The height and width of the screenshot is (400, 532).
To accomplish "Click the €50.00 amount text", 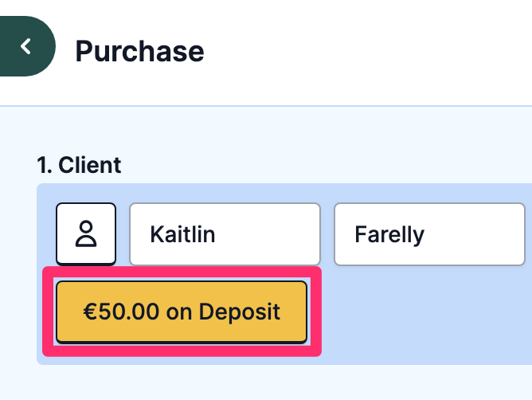I will point(121,312).
